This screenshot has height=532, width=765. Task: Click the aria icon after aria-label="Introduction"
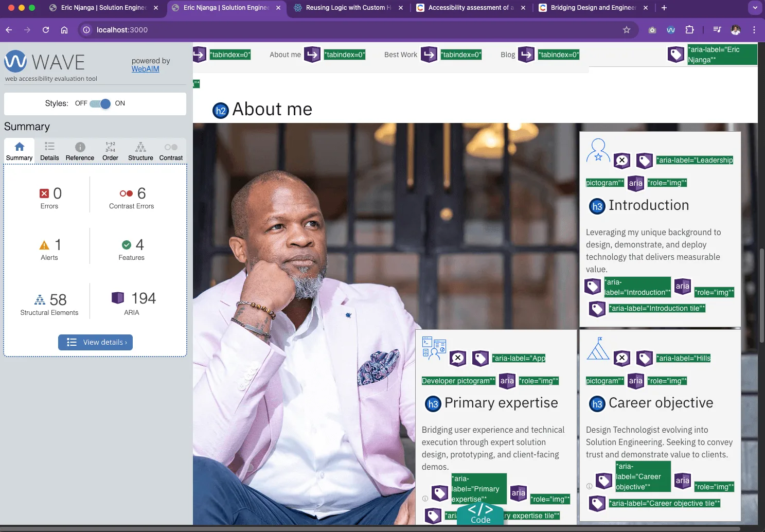[683, 286]
